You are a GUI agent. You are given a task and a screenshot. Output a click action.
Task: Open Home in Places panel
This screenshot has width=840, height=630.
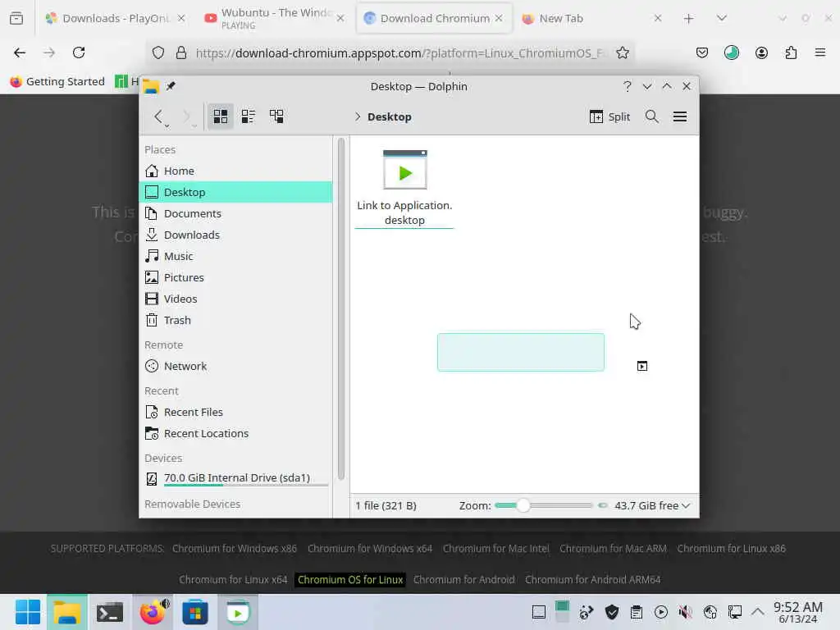(235, 171)
